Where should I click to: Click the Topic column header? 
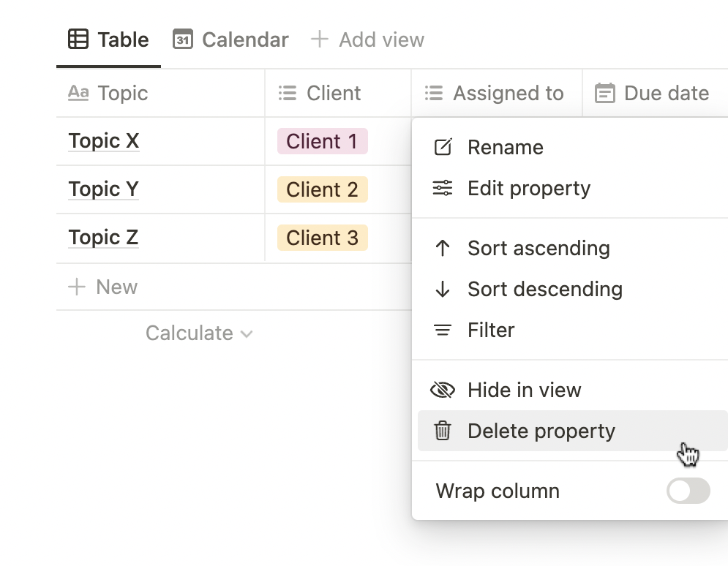(122, 94)
